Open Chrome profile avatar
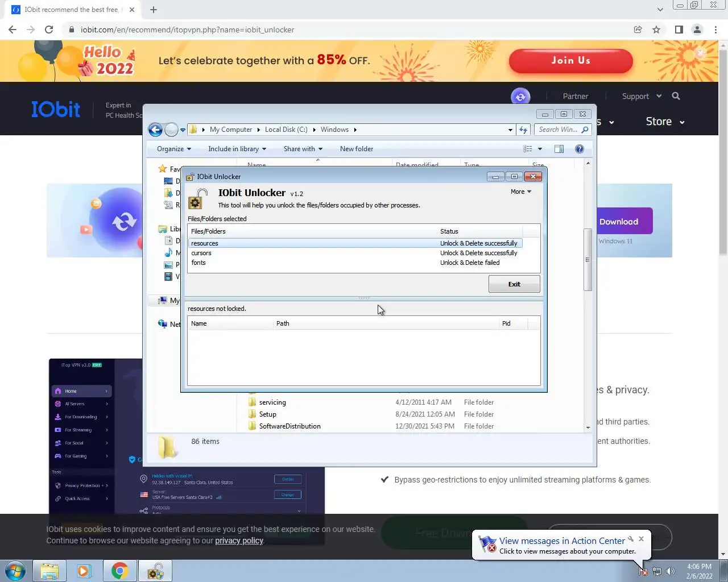 pos(697,30)
